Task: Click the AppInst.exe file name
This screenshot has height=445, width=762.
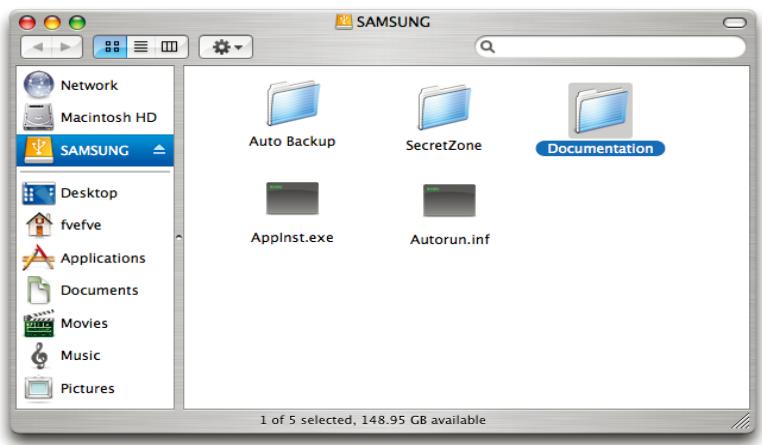Action: click(x=292, y=238)
